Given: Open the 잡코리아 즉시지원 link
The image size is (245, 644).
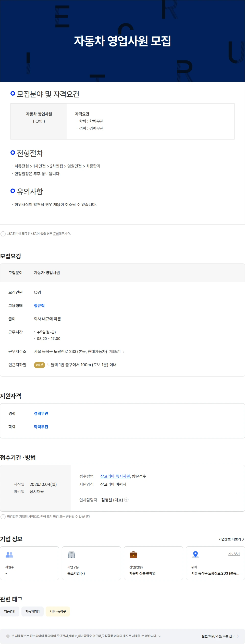Looking at the screenshot, I should (115, 476).
